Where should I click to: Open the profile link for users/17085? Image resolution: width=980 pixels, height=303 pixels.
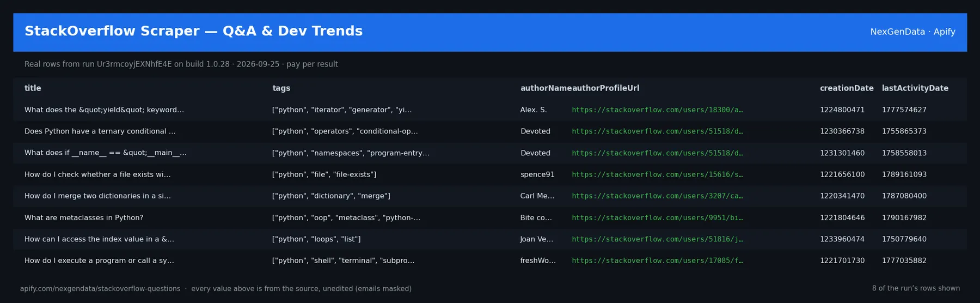click(657, 260)
